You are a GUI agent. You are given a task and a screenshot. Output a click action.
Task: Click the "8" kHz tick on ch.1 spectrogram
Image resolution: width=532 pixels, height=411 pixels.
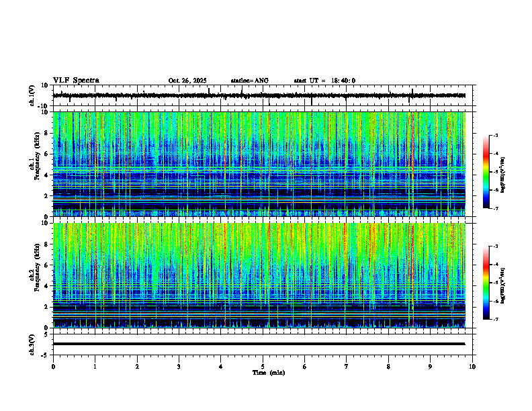tap(46, 133)
